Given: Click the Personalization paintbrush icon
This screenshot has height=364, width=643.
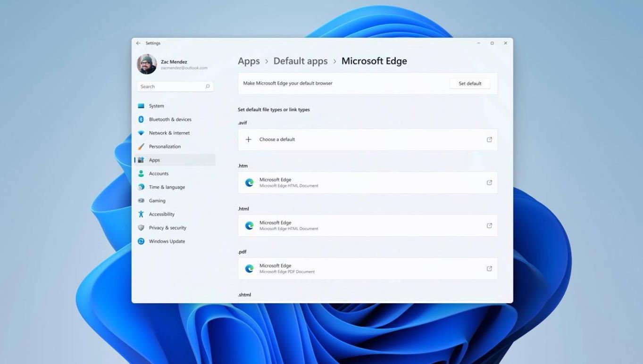Looking at the screenshot, I should point(141,147).
